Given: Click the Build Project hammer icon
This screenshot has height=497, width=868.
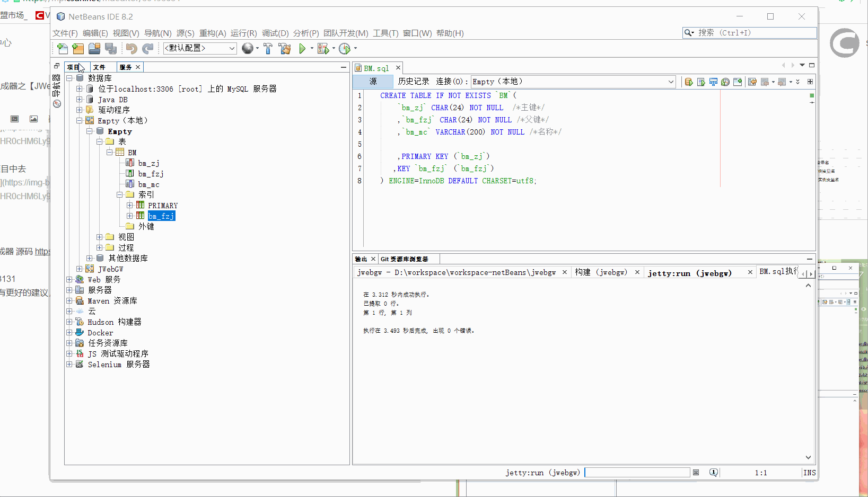Looking at the screenshot, I should (x=268, y=49).
